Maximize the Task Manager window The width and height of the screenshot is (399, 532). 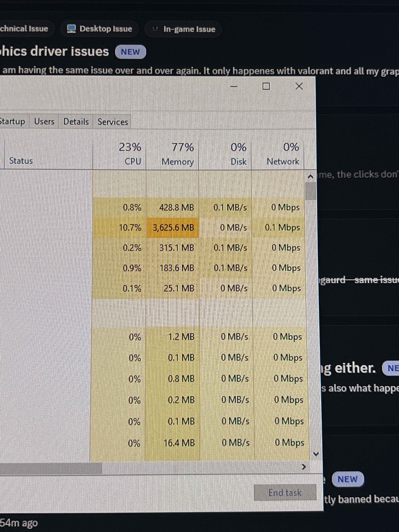(266, 86)
